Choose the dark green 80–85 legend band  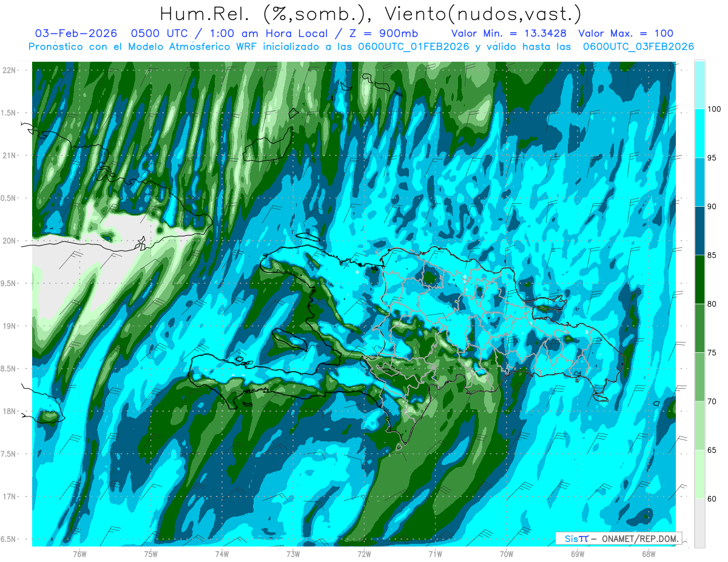tap(699, 279)
